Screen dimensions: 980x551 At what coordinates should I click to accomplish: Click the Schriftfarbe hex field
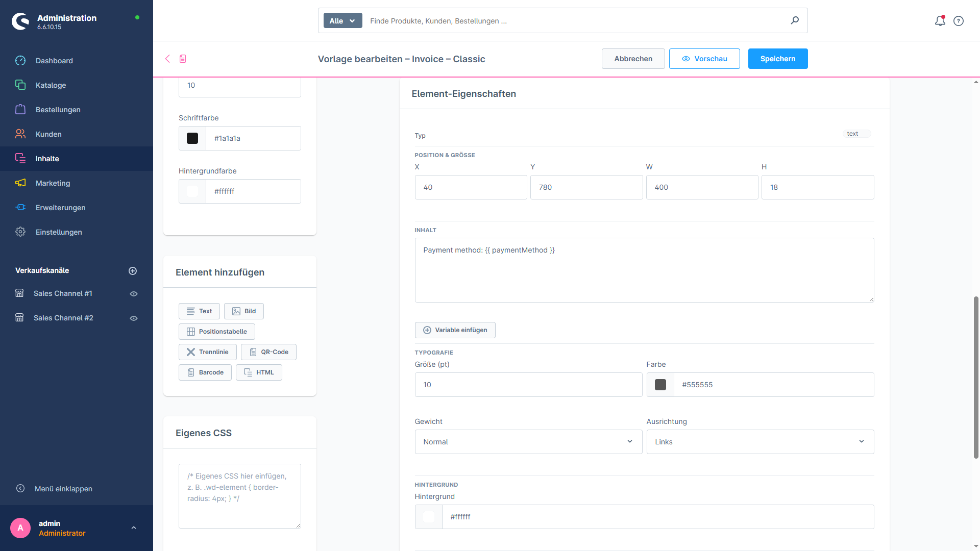(x=253, y=138)
